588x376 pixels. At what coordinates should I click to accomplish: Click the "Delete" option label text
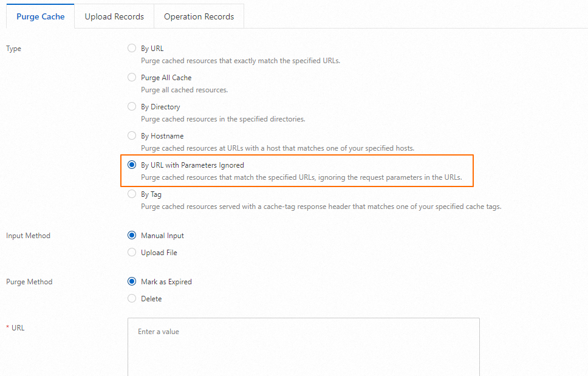151,299
